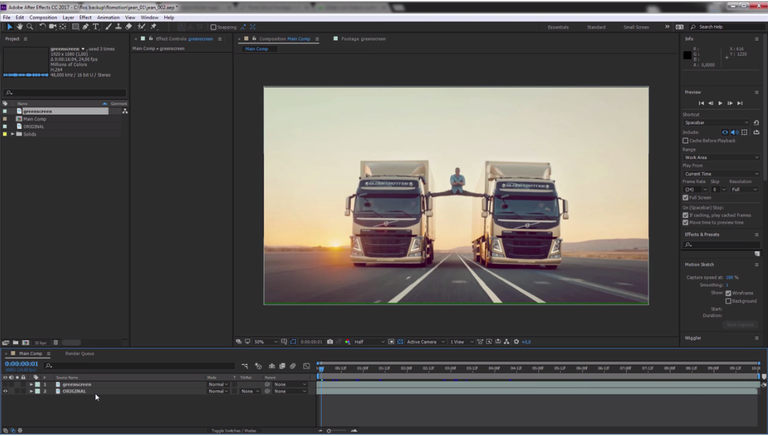Select the Eraser tool
Screen dimensions: 768x436
coord(128,27)
